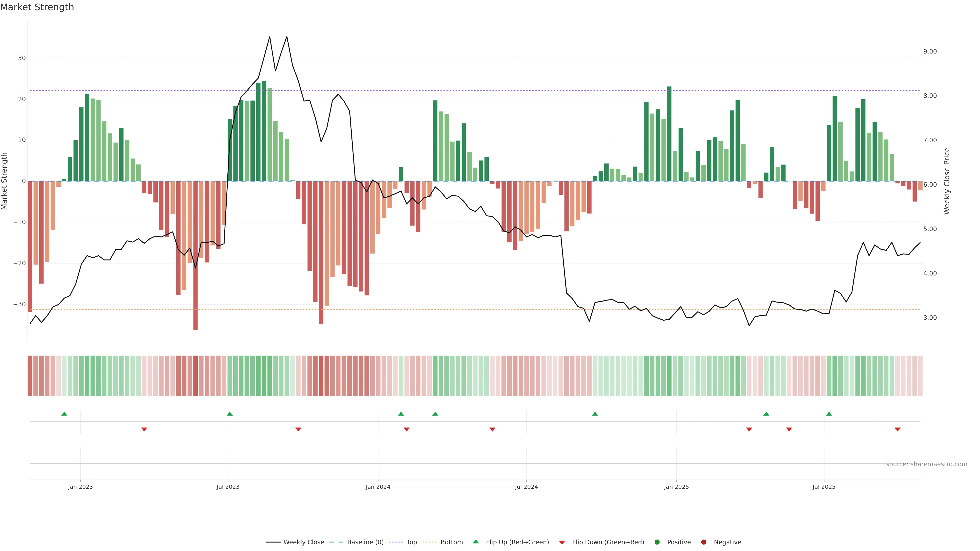Click the flip-up triangle marker at Jul 2023
The height and width of the screenshot is (551, 980).
pyautogui.click(x=230, y=414)
